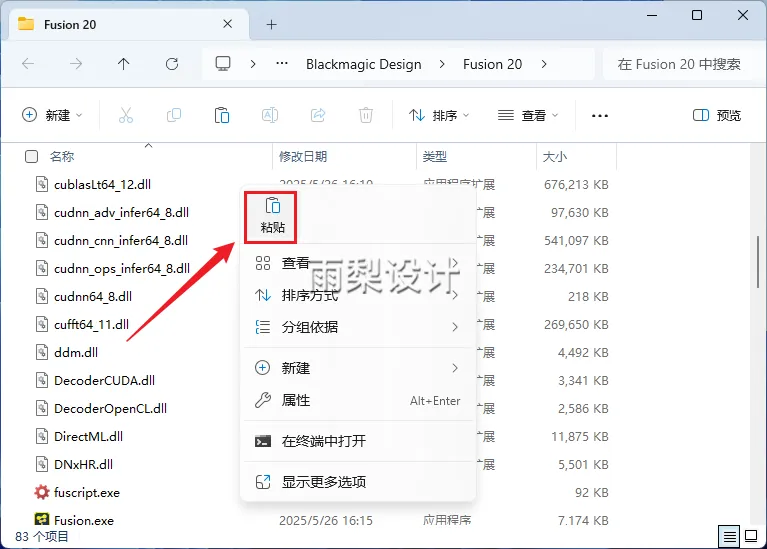Expand the chevron after Fusion 20 breadcrumb
Image resolution: width=767 pixels, height=549 pixels.
coord(544,64)
